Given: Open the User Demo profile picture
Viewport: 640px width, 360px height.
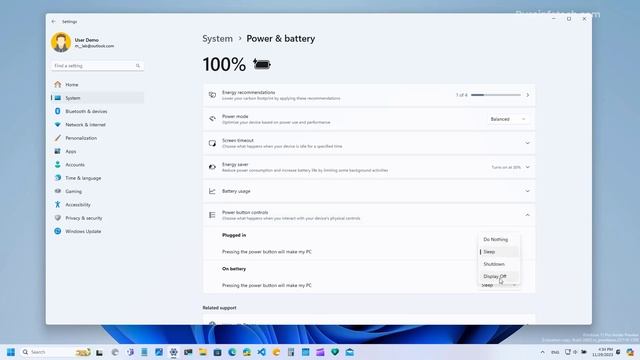Looking at the screenshot, I should tap(61, 42).
